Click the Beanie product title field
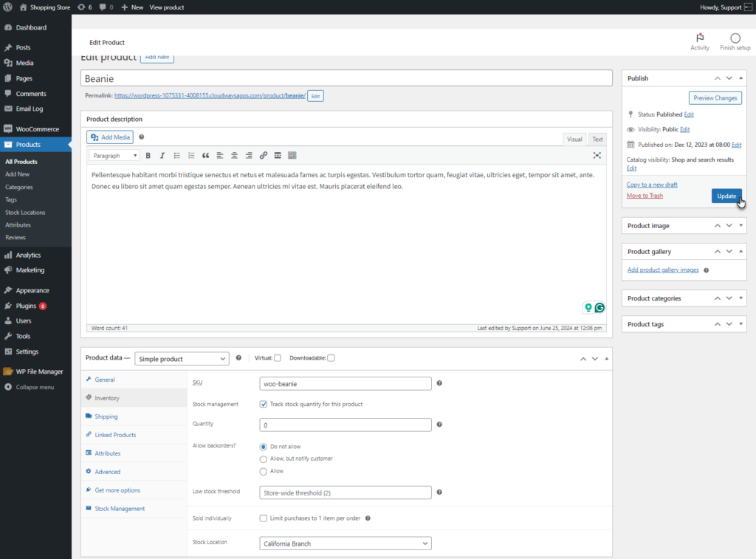 pos(346,78)
